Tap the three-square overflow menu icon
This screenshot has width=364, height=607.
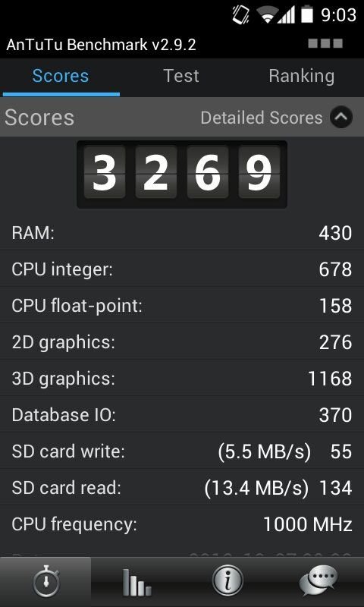tap(325, 43)
